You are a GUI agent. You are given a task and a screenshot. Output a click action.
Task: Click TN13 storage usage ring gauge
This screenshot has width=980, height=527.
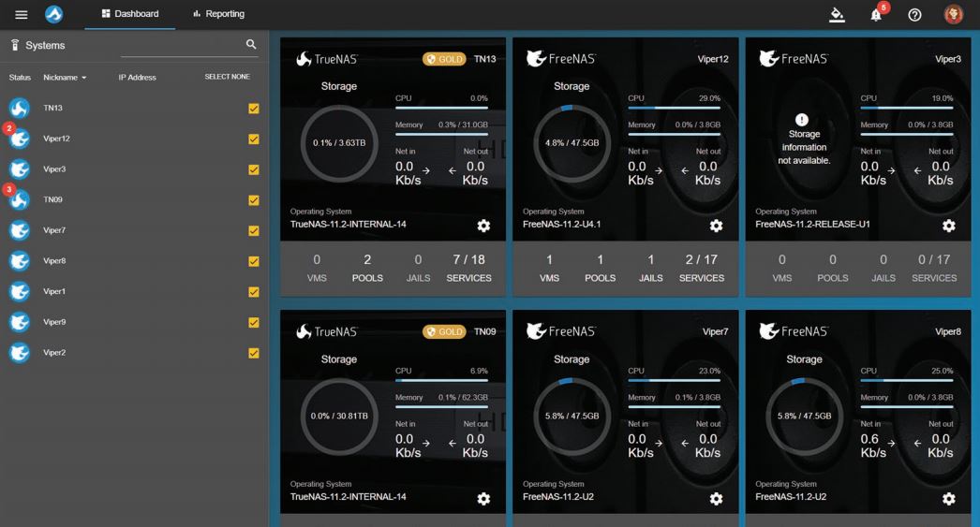click(339, 143)
